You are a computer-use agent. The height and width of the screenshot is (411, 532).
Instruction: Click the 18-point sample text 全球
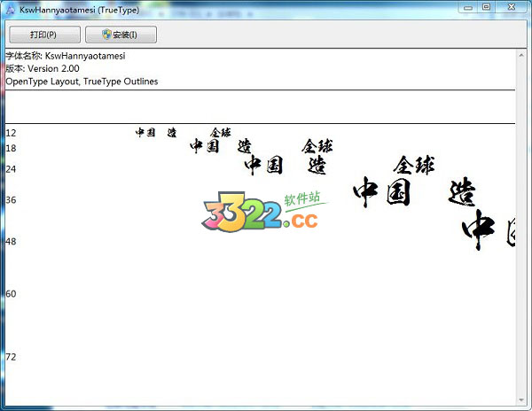(x=317, y=146)
